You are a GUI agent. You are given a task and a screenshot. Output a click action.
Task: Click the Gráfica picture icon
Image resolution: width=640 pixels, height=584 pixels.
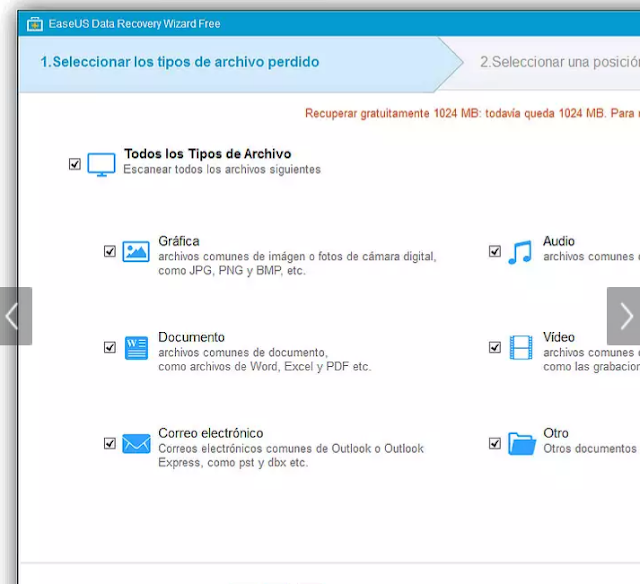click(136, 251)
